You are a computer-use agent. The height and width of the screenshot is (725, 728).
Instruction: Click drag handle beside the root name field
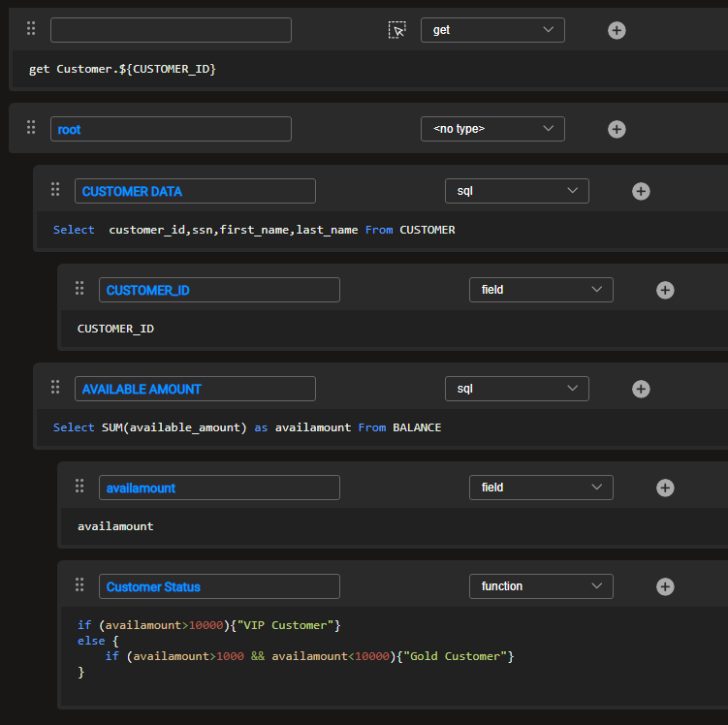coord(31,128)
